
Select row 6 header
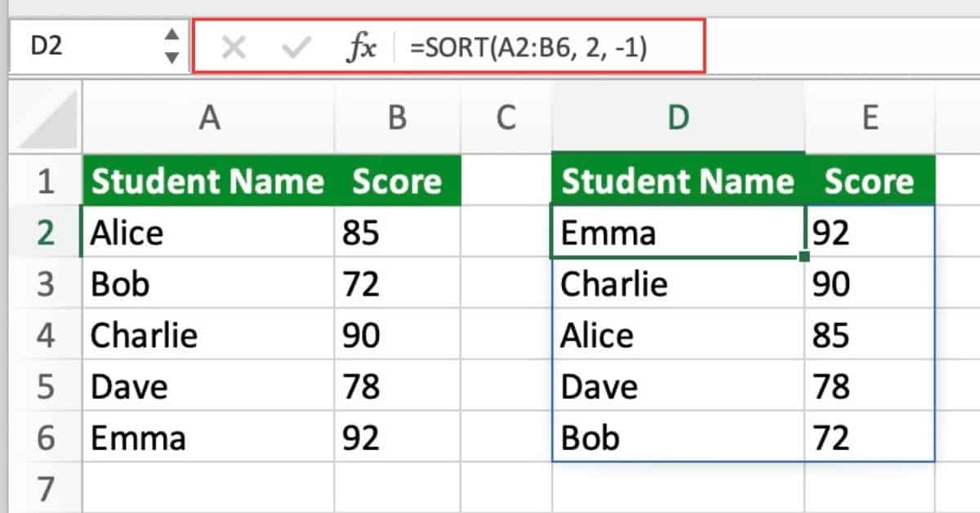pos(47,438)
